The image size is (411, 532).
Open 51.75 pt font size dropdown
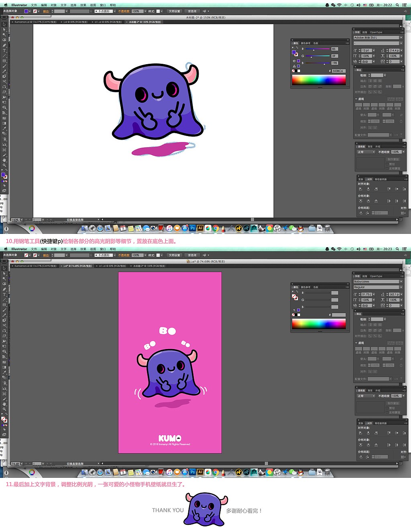pos(374,294)
